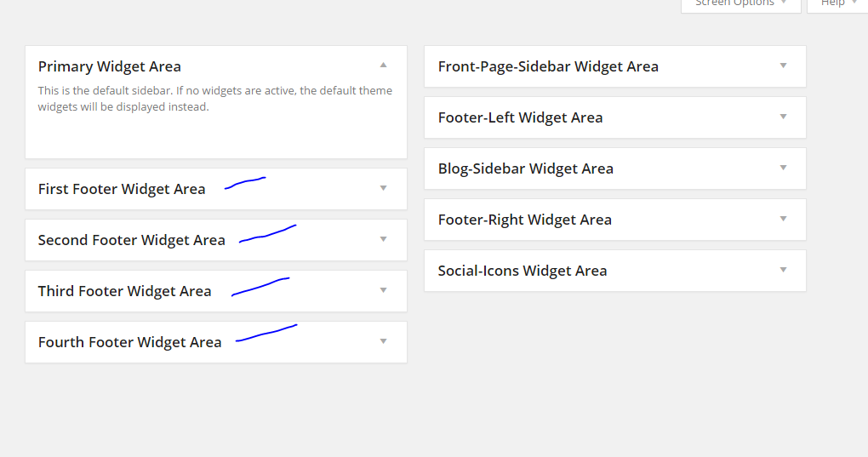Select the Fourth Footer Widget Area title
The image size is (868, 457).
click(129, 342)
